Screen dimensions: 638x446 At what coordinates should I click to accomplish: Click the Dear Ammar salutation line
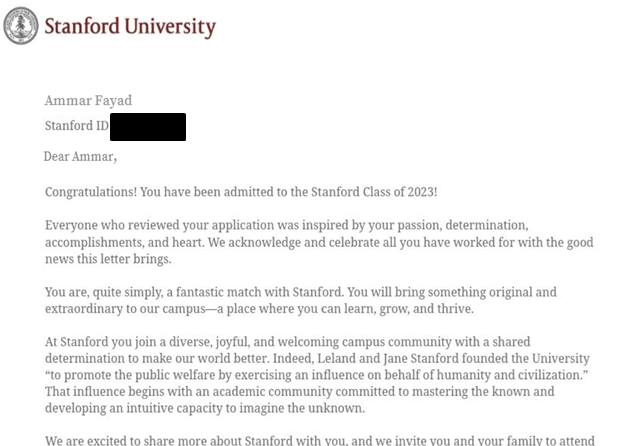80,157
